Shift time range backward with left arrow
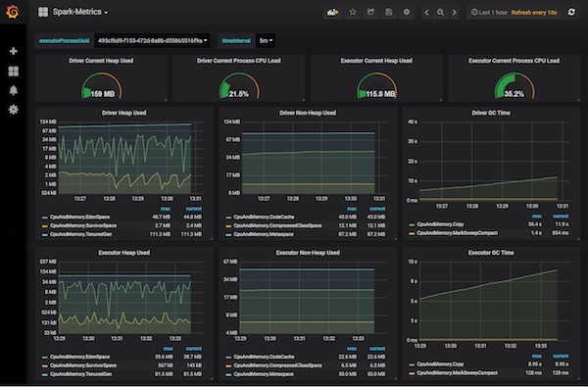The image size is (588, 387). coord(426,13)
